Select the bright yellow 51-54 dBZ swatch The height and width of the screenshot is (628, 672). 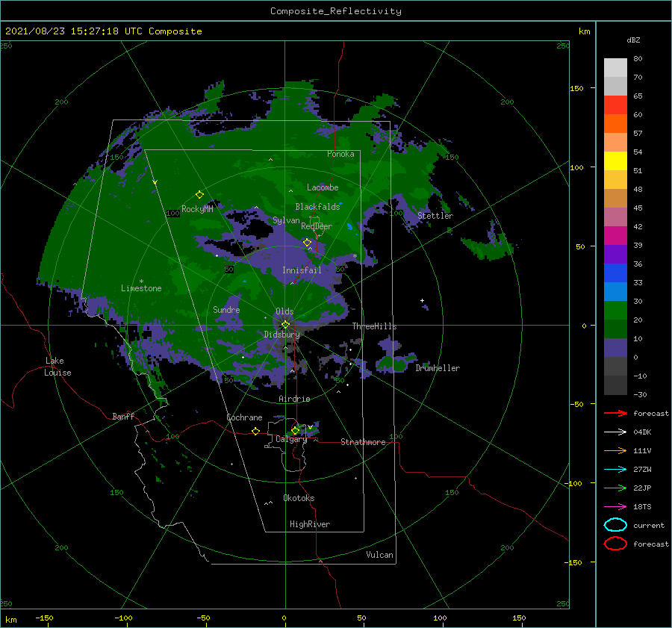[615, 161]
